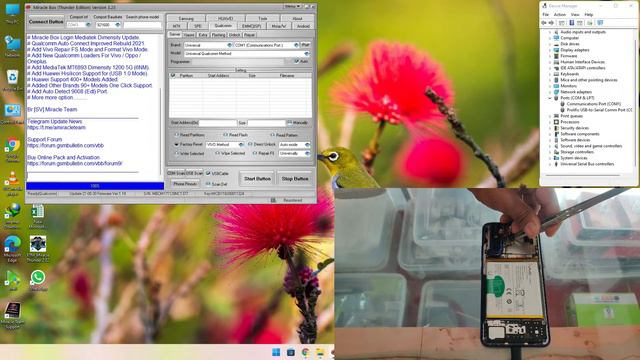Click the green device icon in Device Manager toolbar

click(x=589, y=23)
